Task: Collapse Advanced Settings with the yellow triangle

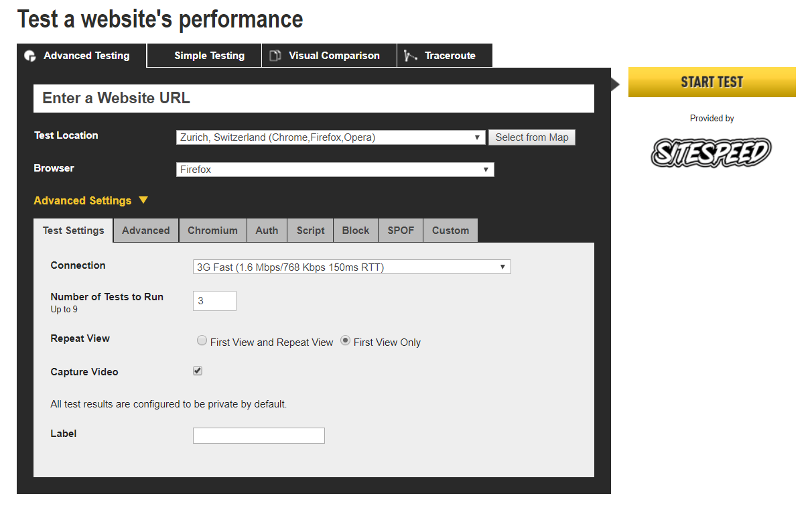Action: [143, 200]
